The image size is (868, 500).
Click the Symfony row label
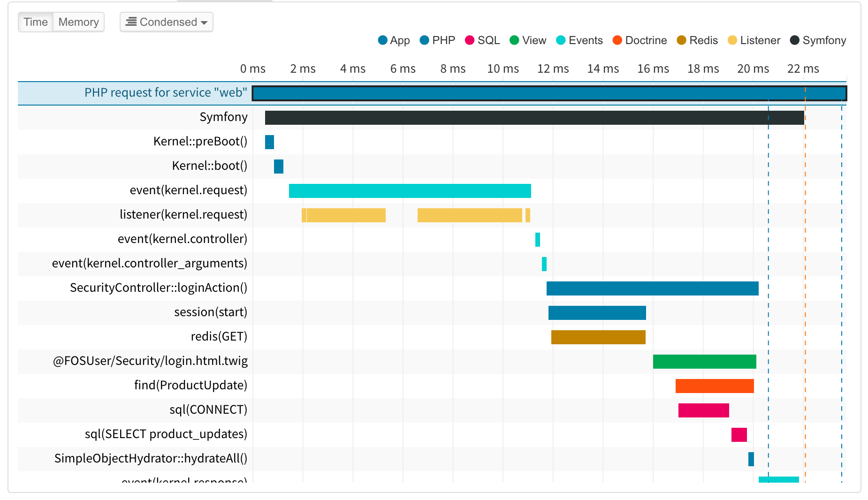coord(223,117)
